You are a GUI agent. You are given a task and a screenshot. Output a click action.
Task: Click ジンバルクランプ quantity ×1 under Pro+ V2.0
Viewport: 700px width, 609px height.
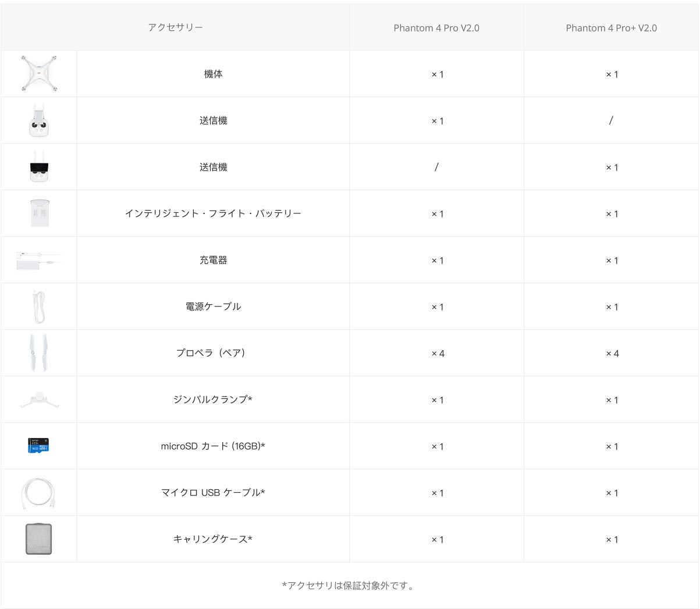click(612, 400)
